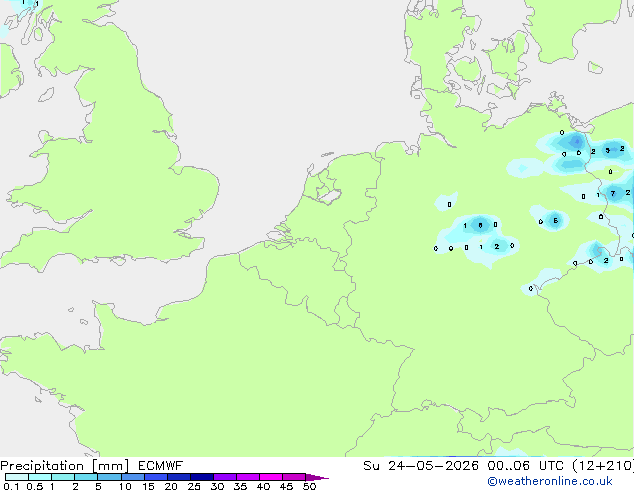Click the '00..06 UTC' time range text
Image resolution: width=634 pixels, height=490 pixels.
pos(525,466)
